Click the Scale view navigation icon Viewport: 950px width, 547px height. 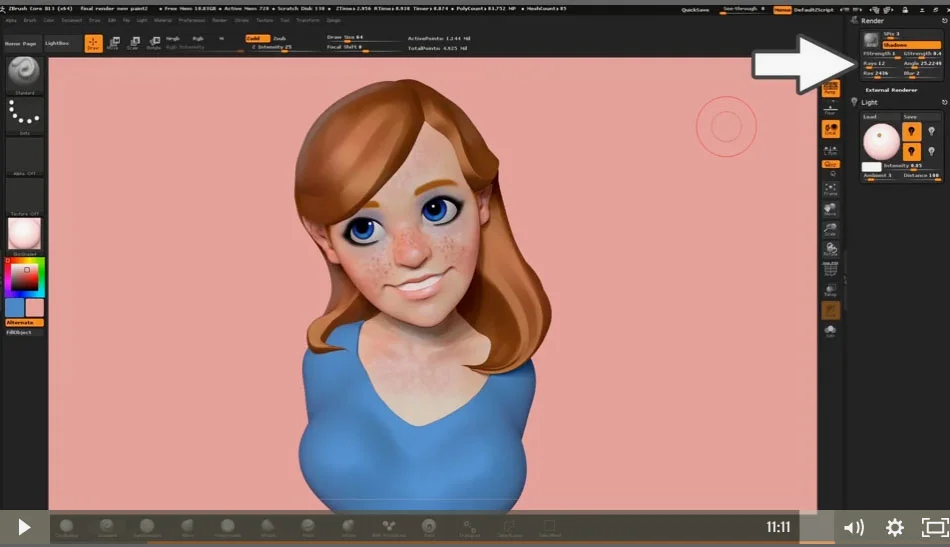click(x=831, y=230)
